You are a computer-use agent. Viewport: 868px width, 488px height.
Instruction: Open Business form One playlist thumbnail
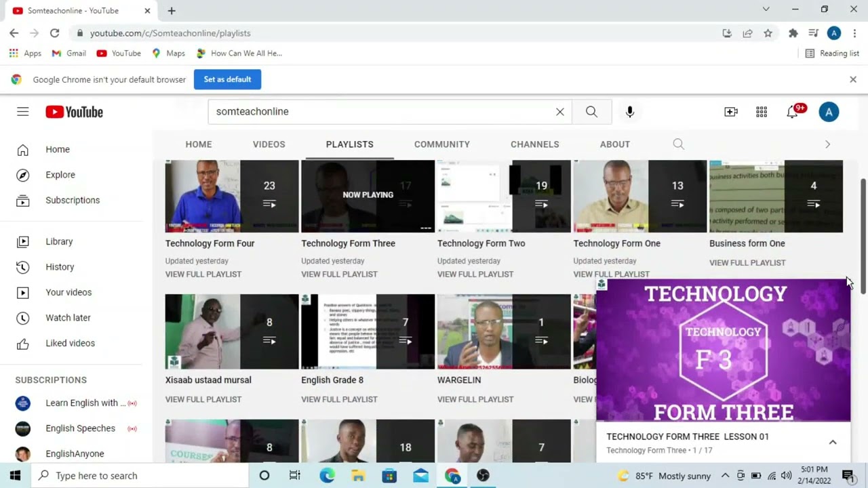click(x=776, y=197)
